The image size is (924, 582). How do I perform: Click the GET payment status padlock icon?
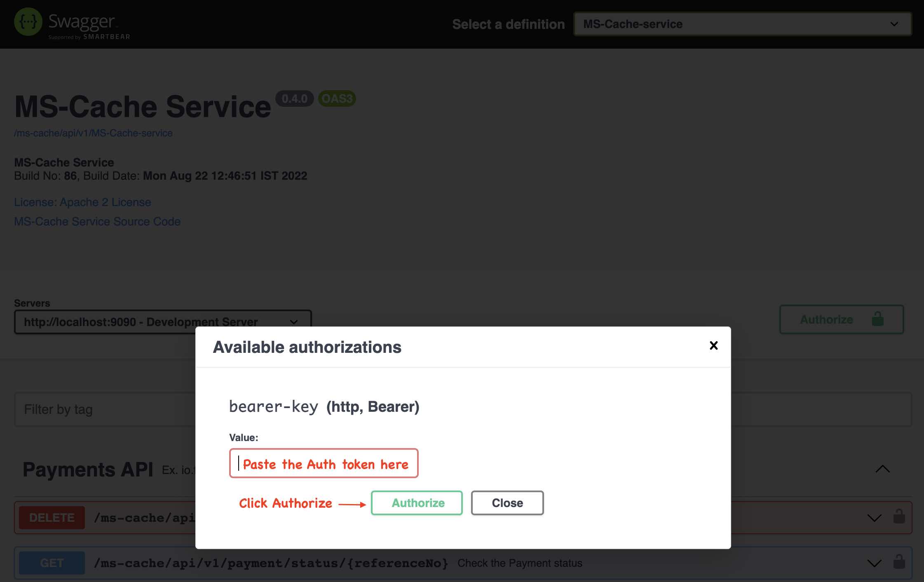click(x=899, y=562)
